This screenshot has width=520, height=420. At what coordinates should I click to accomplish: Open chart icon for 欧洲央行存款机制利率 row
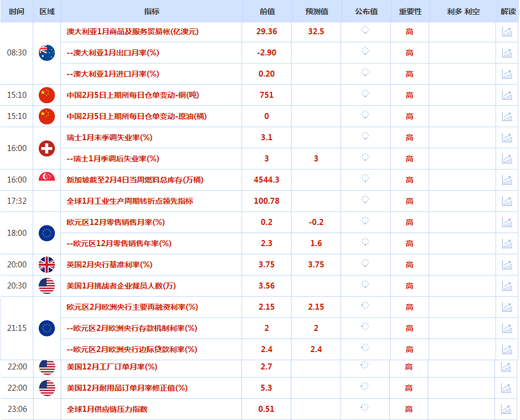507,329
